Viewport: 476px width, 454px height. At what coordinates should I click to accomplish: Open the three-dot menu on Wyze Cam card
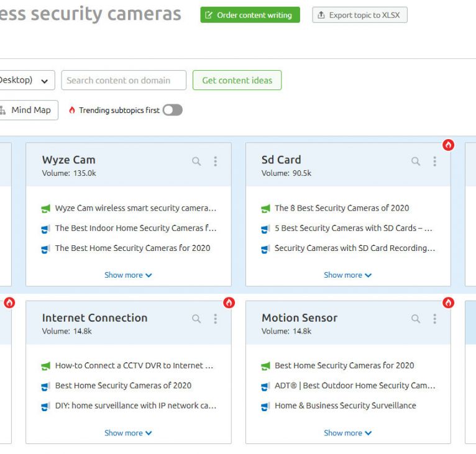coord(216,161)
